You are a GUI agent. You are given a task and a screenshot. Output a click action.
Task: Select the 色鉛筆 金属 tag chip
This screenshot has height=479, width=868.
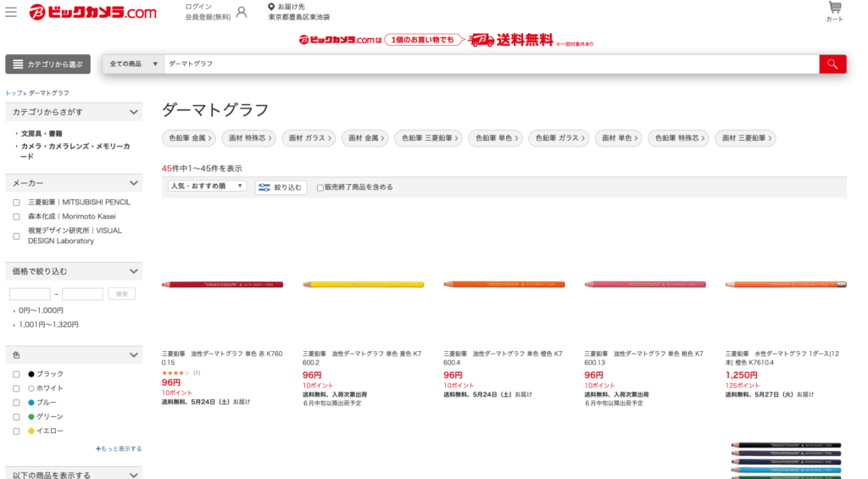click(189, 138)
